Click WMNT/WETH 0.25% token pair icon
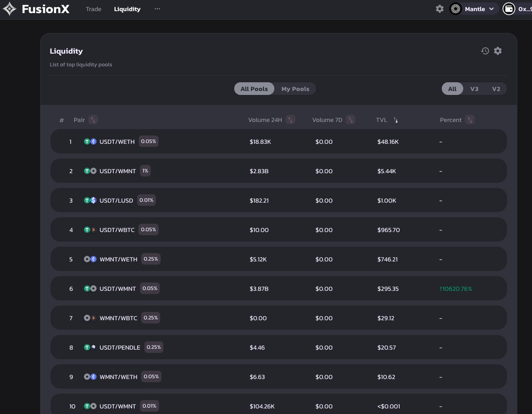Viewport: 532px width, 414px height. [x=90, y=259]
